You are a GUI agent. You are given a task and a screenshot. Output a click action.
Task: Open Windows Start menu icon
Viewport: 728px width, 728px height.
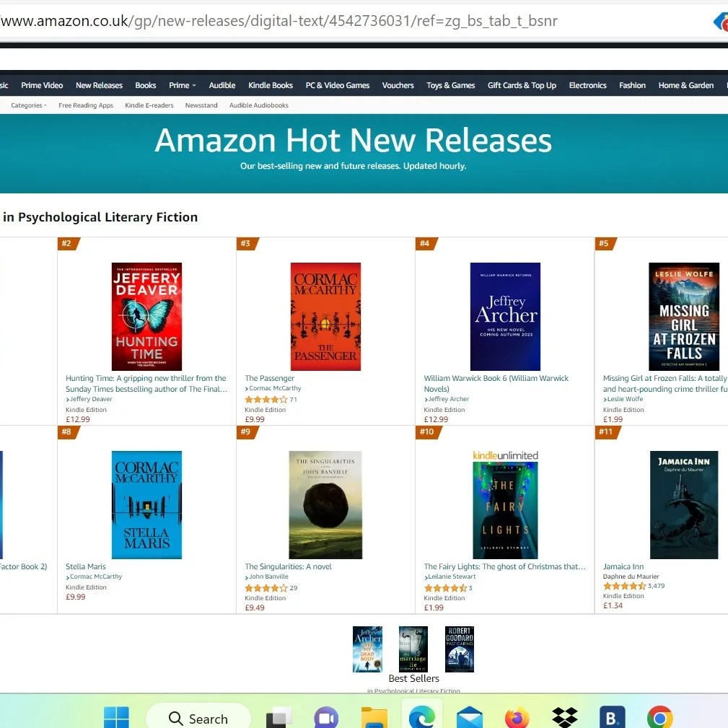(116, 717)
